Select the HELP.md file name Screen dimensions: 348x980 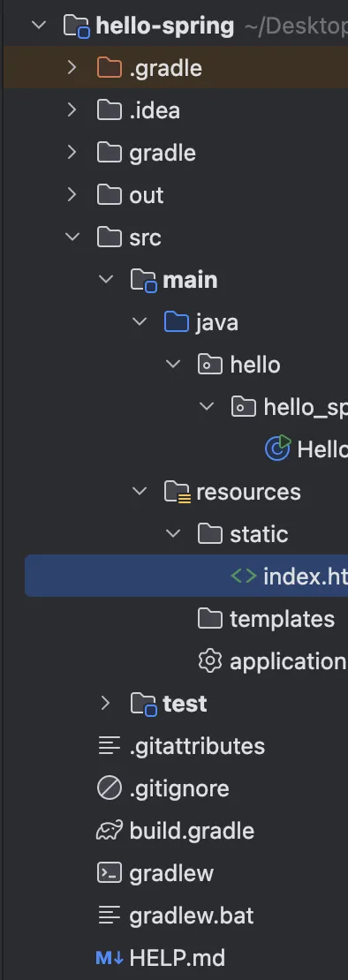tap(178, 958)
